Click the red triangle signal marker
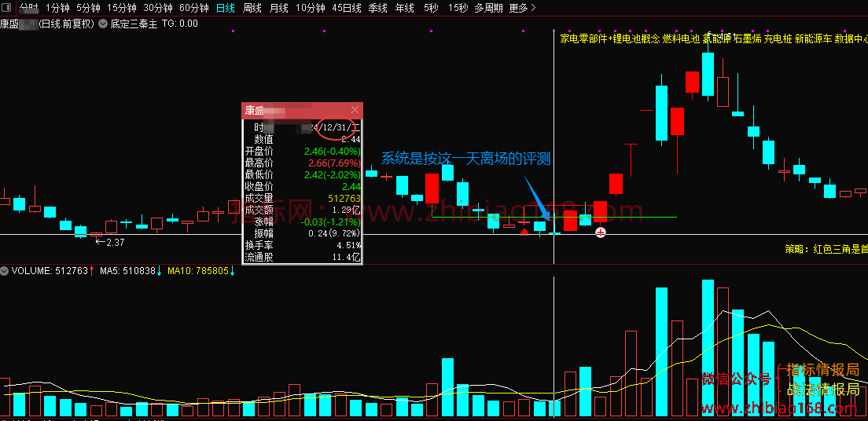The height and width of the screenshot is (421, 868). click(x=524, y=231)
